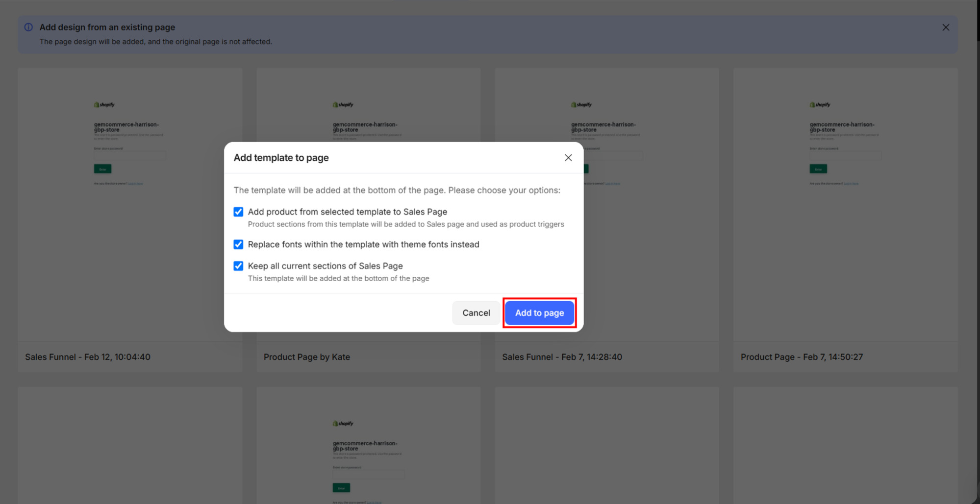Click the store password field in the bottom preview
Screen dimensions: 980x504
368,474
